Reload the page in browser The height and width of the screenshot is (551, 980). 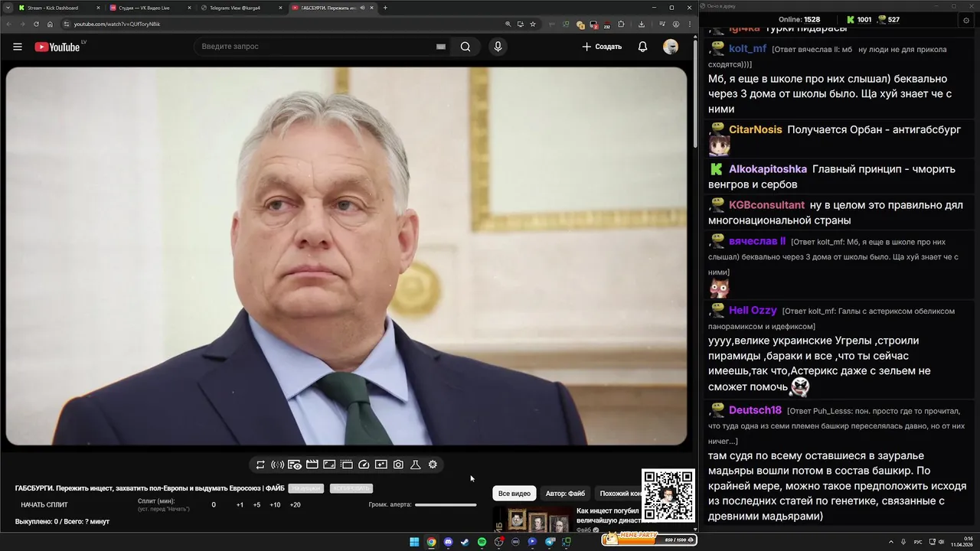(x=36, y=24)
